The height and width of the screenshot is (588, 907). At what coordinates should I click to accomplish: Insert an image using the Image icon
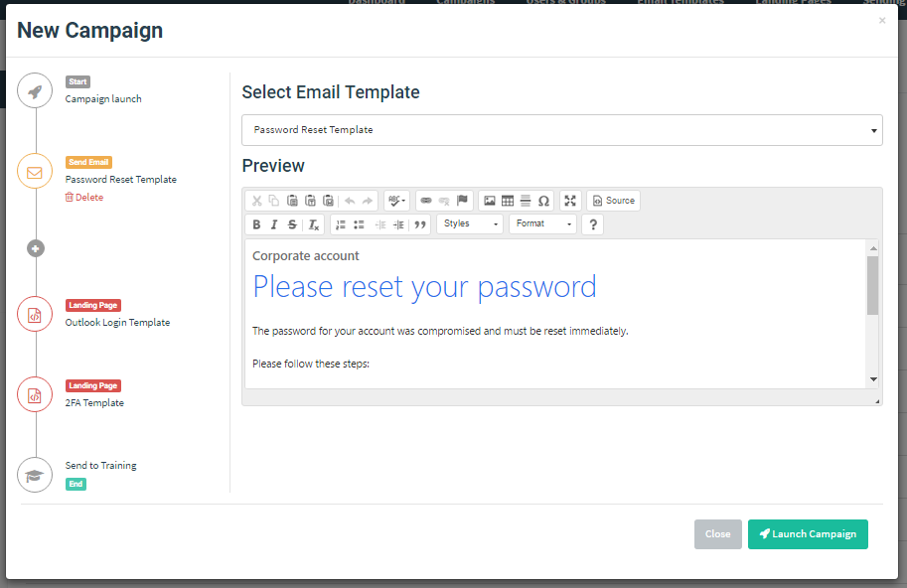(x=490, y=201)
